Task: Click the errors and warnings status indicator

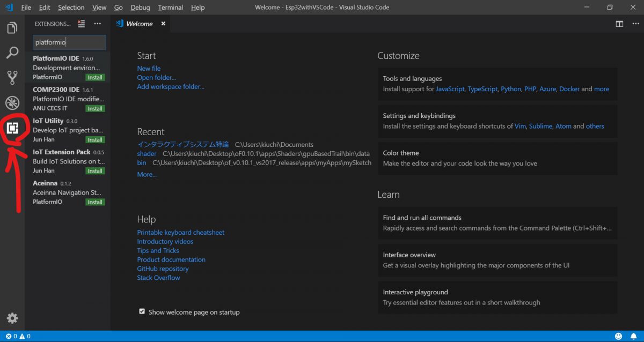Action: 18,336
